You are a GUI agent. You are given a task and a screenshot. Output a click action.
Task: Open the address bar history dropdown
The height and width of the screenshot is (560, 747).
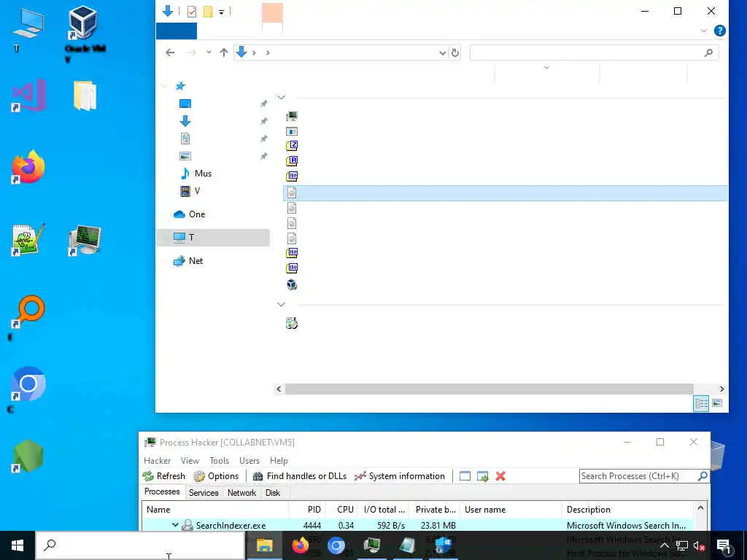(442, 52)
